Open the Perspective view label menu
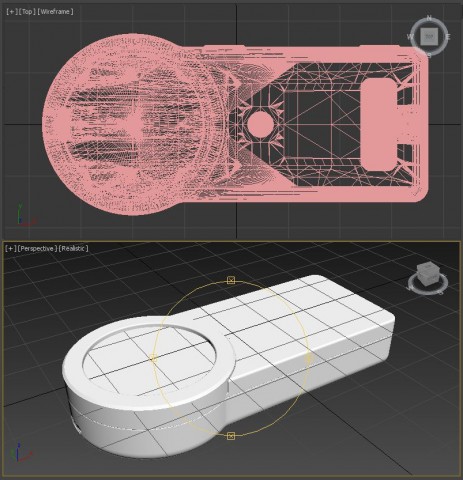 click(37, 248)
